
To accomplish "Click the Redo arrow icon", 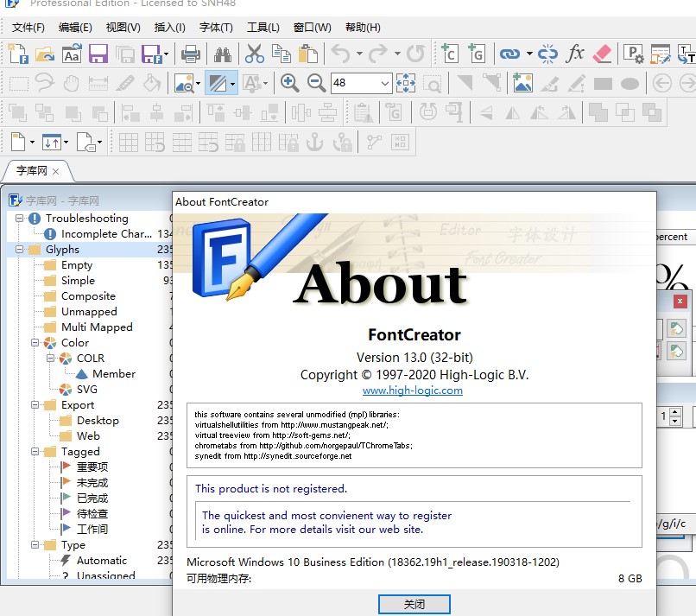I will coord(378,54).
